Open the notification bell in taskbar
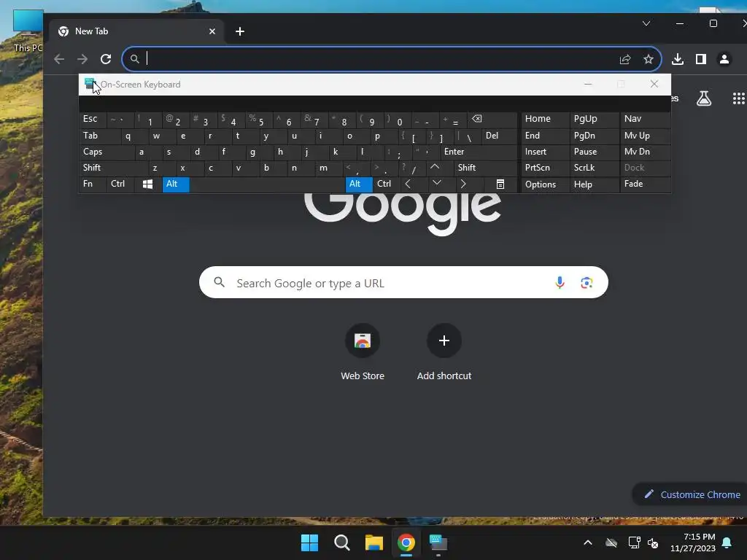This screenshot has width=747, height=560. pyautogui.click(x=727, y=542)
